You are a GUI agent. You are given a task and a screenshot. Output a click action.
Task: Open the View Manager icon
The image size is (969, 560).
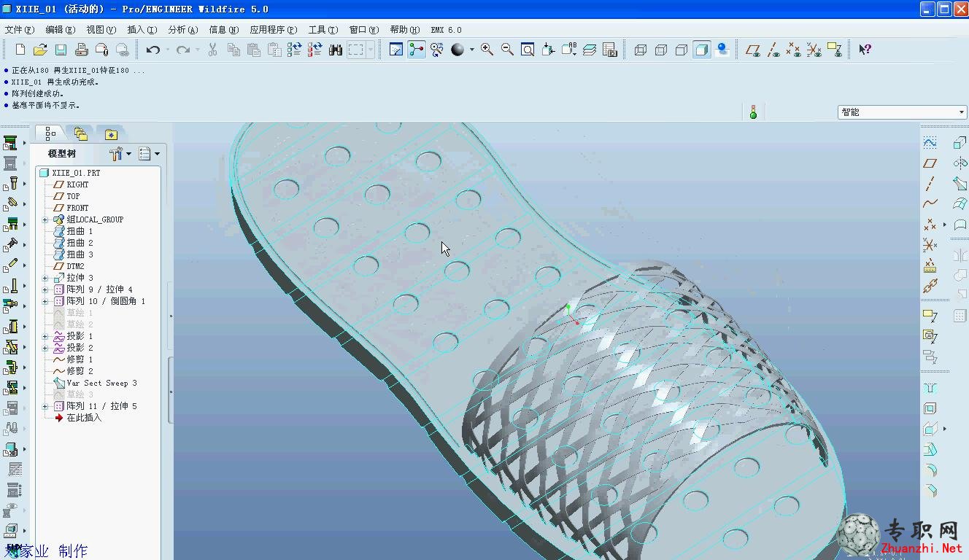[x=610, y=50]
